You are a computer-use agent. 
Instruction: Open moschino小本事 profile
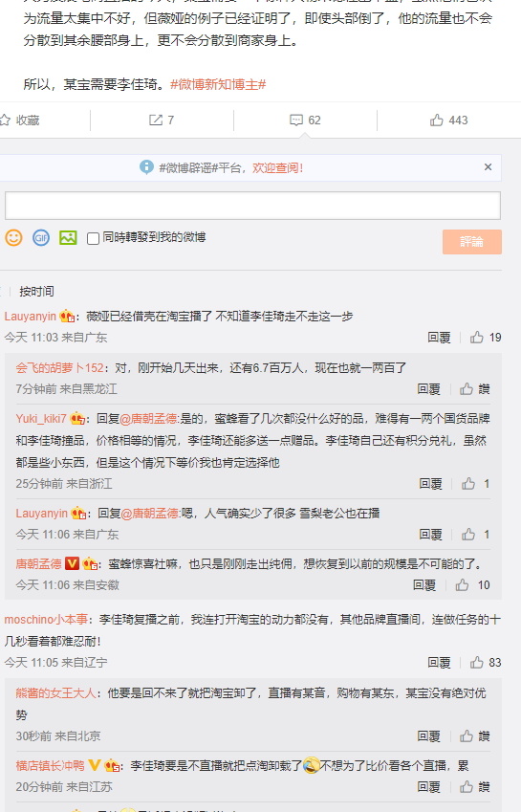[x=46, y=620]
